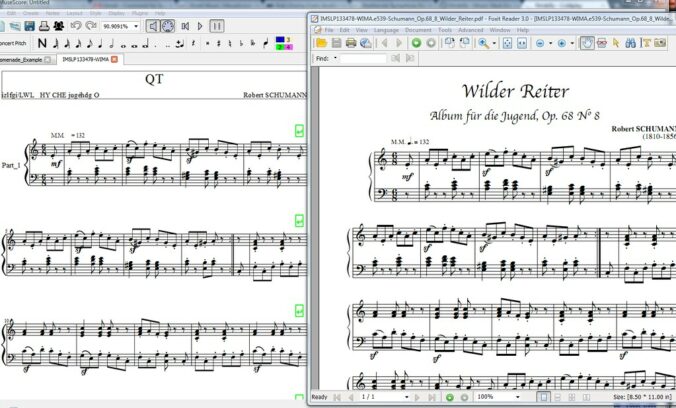Image resolution: width=676 pixels, height=408 pixels.
Task: Print the MuseScore score
Action: [44, 26]
